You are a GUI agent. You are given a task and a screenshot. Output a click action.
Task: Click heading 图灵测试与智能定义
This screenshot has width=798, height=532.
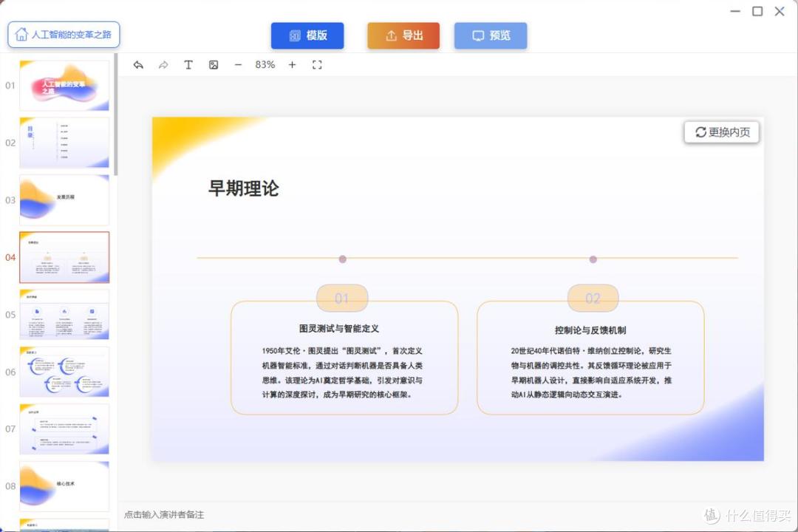[x=339, y=329]
